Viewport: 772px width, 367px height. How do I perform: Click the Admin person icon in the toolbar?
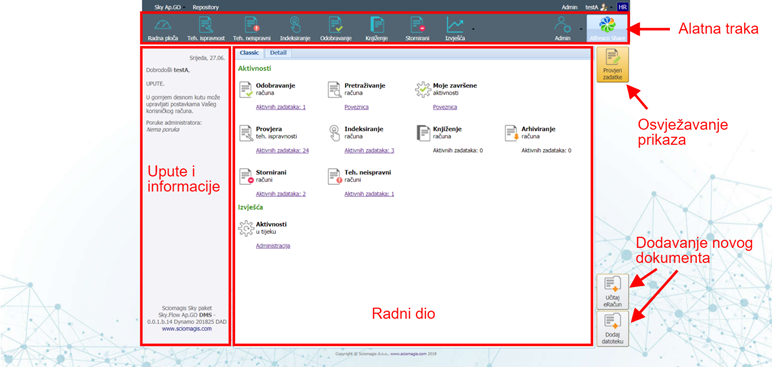[x=562, y=25]
